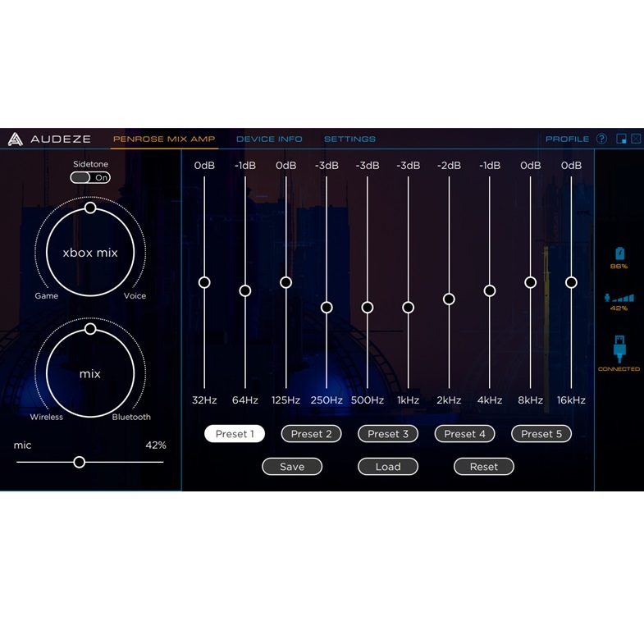Click the Audeze logo icon
The image size is (644, 644).
[x=16, y=139]
